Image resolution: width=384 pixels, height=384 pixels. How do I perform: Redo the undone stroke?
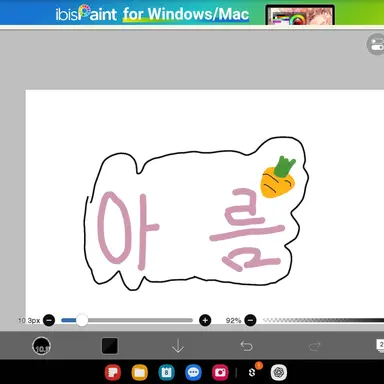315,346
